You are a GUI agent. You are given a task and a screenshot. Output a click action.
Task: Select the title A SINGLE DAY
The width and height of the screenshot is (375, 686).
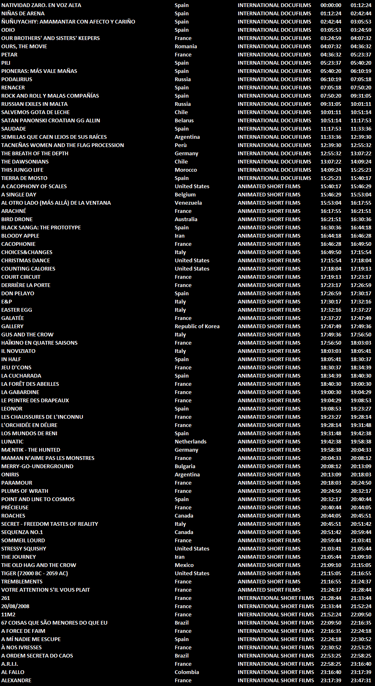[19, 194]
